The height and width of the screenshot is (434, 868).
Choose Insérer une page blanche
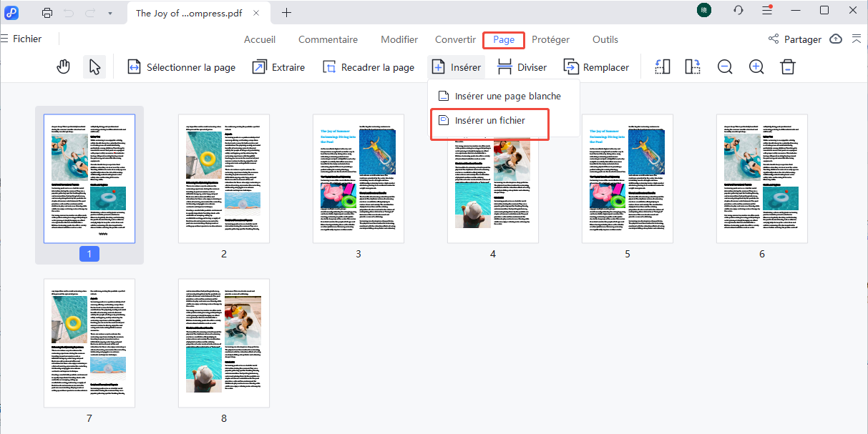pos(507,96)
